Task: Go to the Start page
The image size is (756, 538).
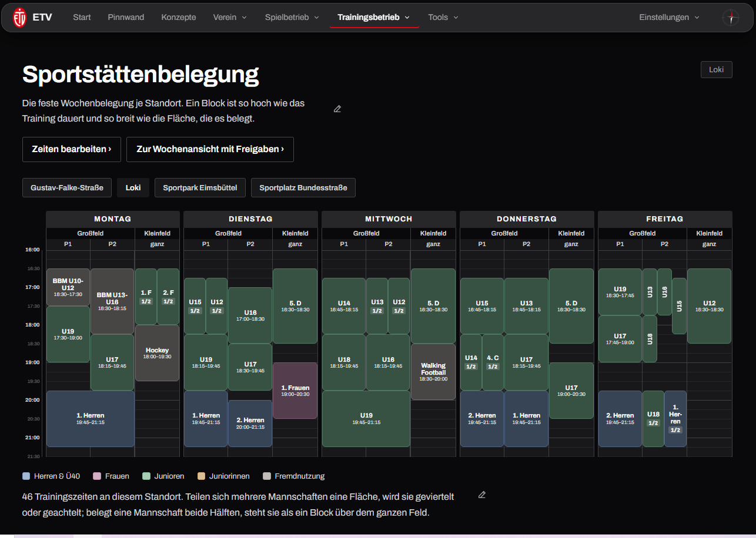Action: click(x=82, y=17)
